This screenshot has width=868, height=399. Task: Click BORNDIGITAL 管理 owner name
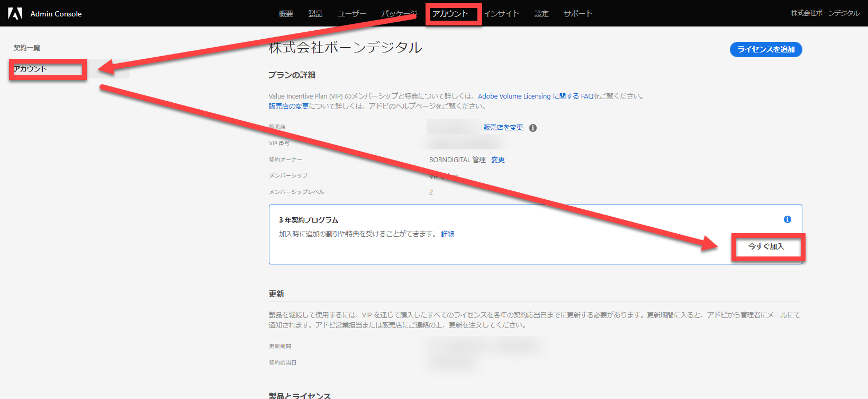pos(457,159)
